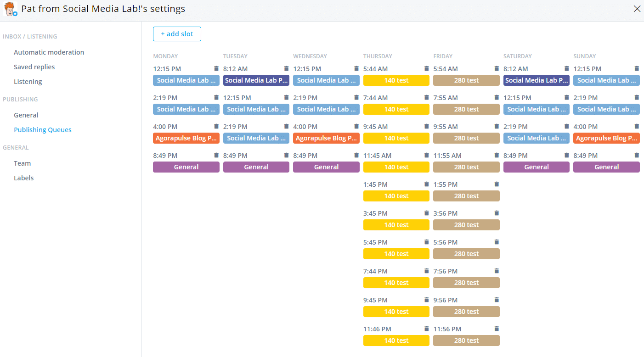
Task: Delete Tuesday 8:49 PM slot via trash icon
Action: [x=287, y=155]
